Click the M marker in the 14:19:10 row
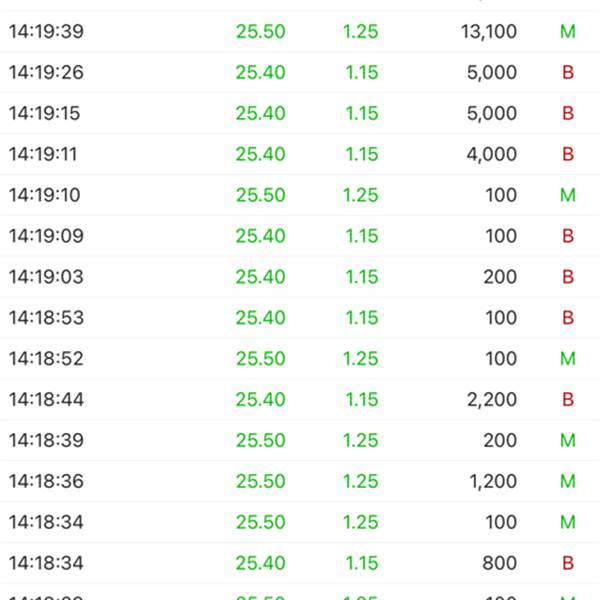Screen dimensions: 600x600 (568, 196)
